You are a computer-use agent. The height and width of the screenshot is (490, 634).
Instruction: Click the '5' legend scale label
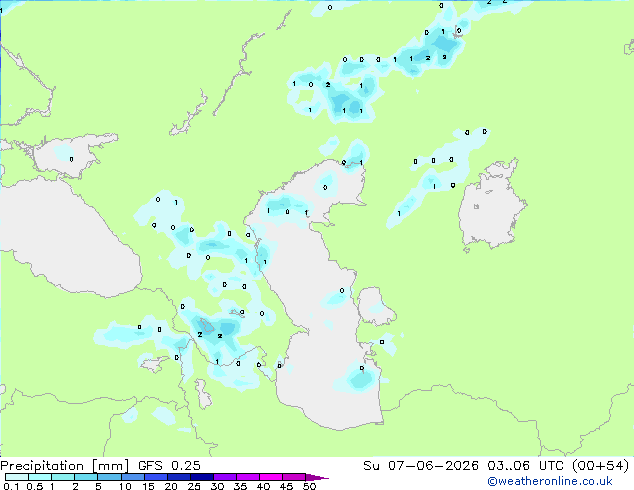[98, 486]
